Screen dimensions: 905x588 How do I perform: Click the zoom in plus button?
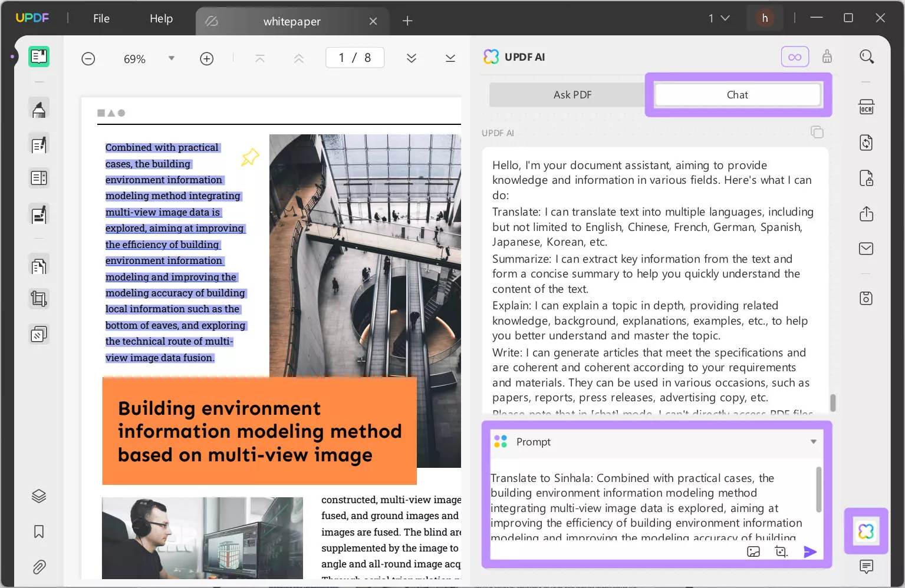coord(207,59)
